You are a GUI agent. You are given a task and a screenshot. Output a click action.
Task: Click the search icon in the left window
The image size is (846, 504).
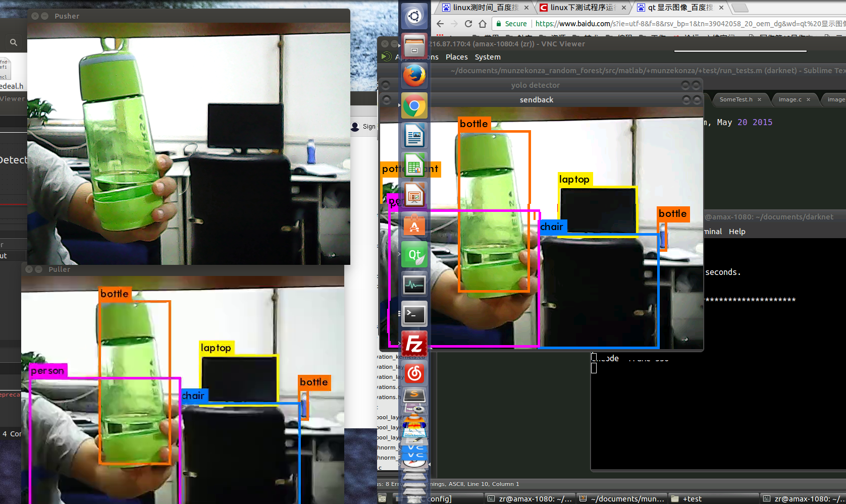[x=14, y=42]
